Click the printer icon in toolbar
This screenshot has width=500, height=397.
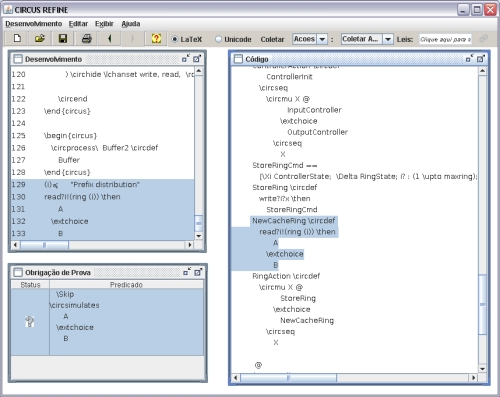(x=86, y=39)
